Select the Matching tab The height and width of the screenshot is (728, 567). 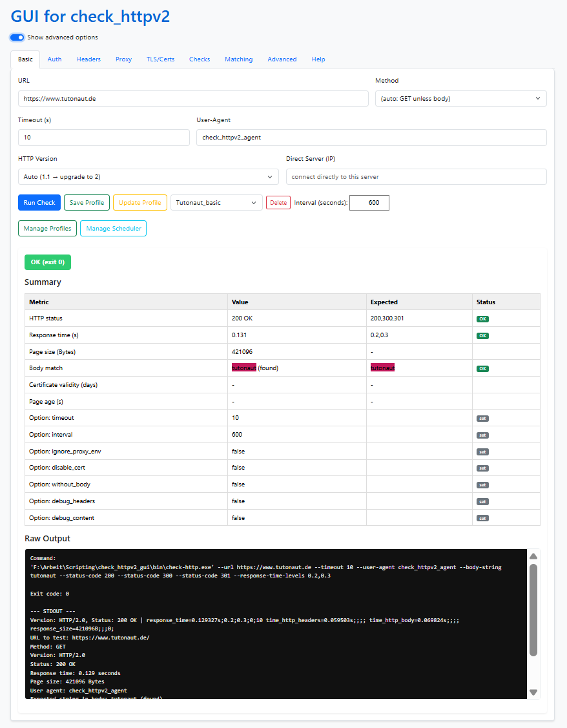click(x=238, y=59)
